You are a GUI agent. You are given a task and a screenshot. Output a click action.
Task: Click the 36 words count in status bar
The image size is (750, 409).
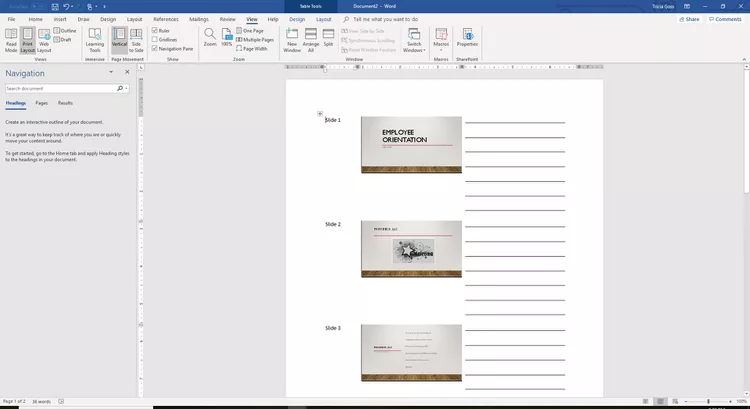point(41,401)
